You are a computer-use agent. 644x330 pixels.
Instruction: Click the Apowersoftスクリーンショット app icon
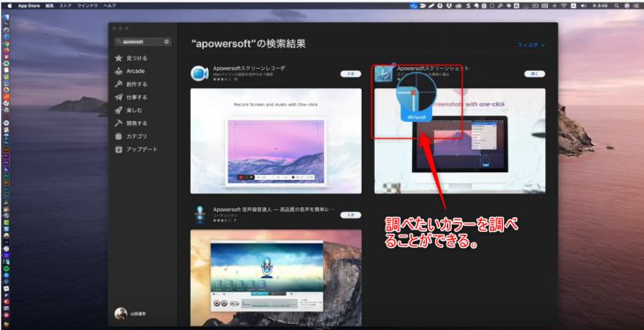click(x=383, y=74)
